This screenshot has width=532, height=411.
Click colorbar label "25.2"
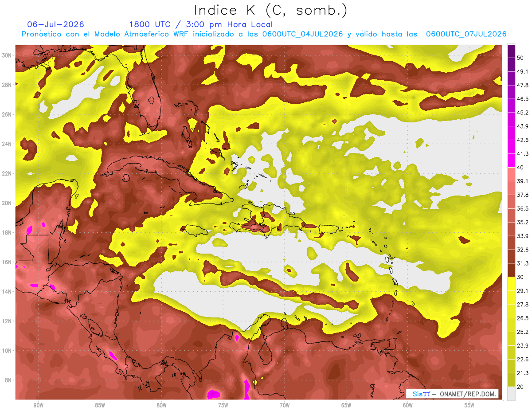tap(522, 332)
